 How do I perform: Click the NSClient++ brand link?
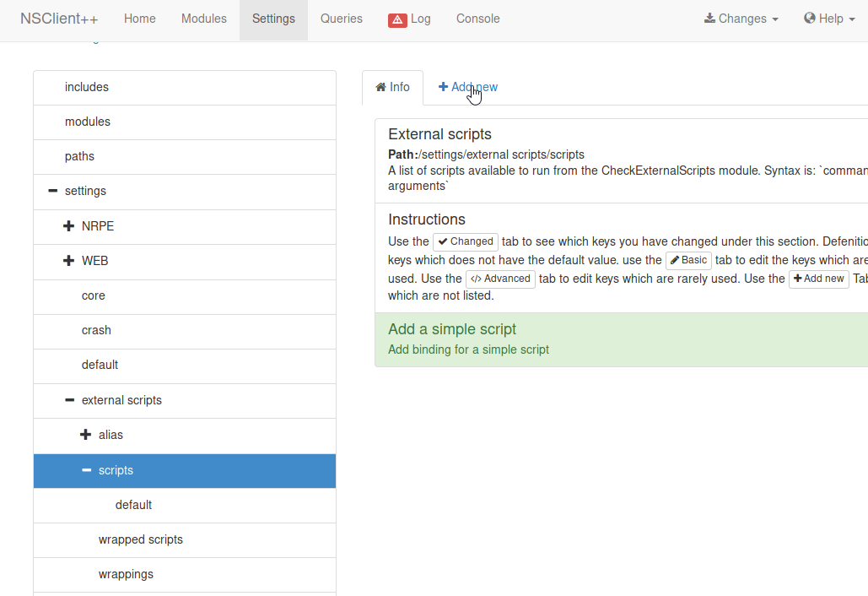(x=59, y=19)
